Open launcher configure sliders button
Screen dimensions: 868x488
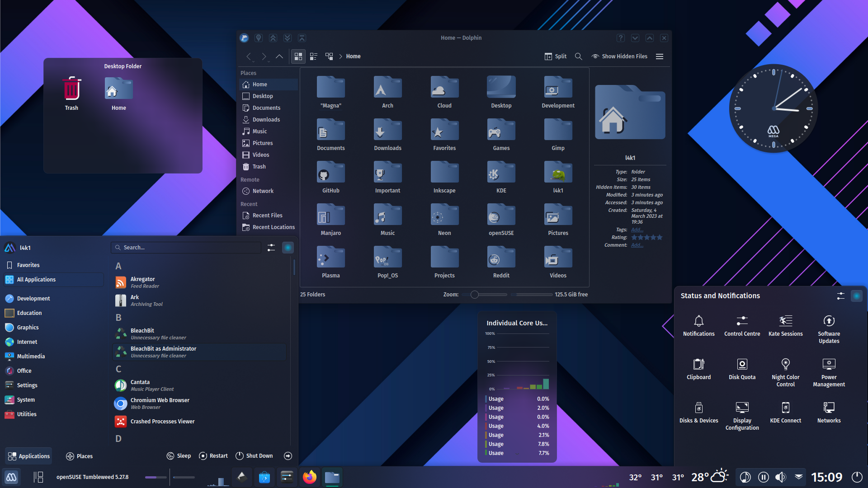tap(271, 248)
